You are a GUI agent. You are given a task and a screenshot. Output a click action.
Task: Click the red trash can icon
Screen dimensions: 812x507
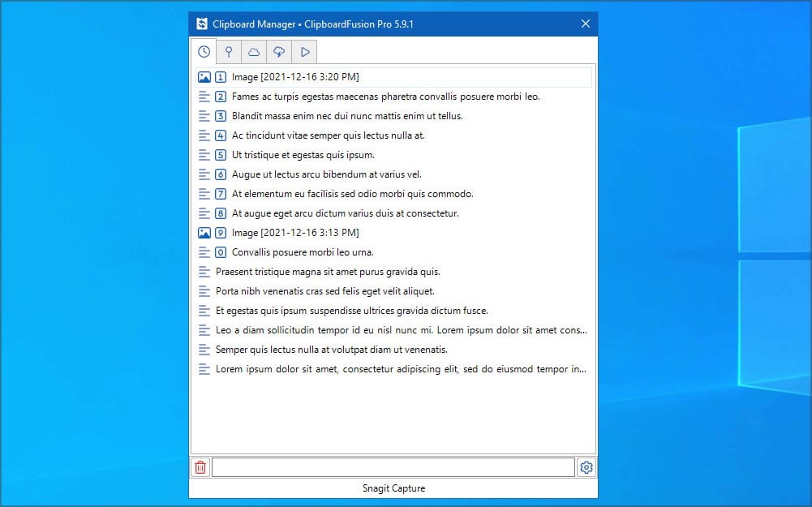point(200,467)
